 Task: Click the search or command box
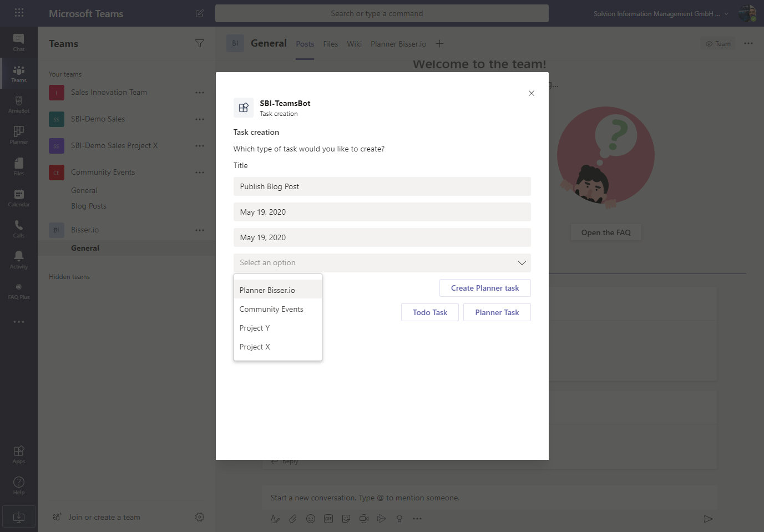point(382,13)
